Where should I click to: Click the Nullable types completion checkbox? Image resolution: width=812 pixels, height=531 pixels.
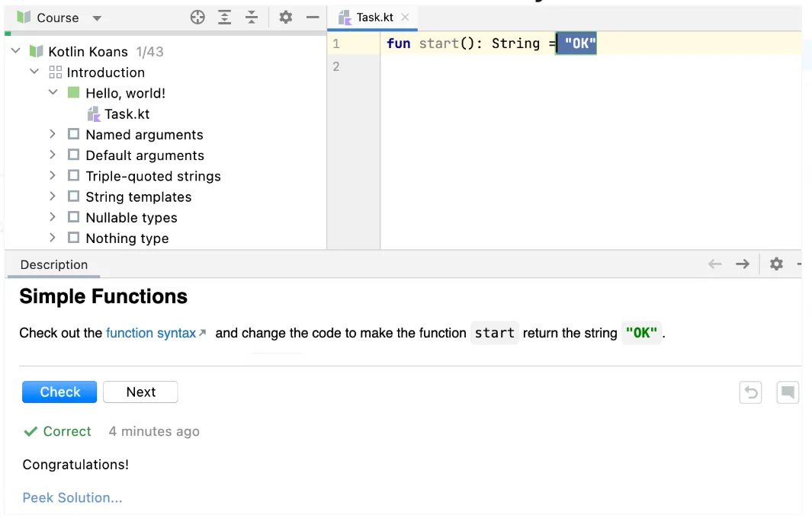73,217
